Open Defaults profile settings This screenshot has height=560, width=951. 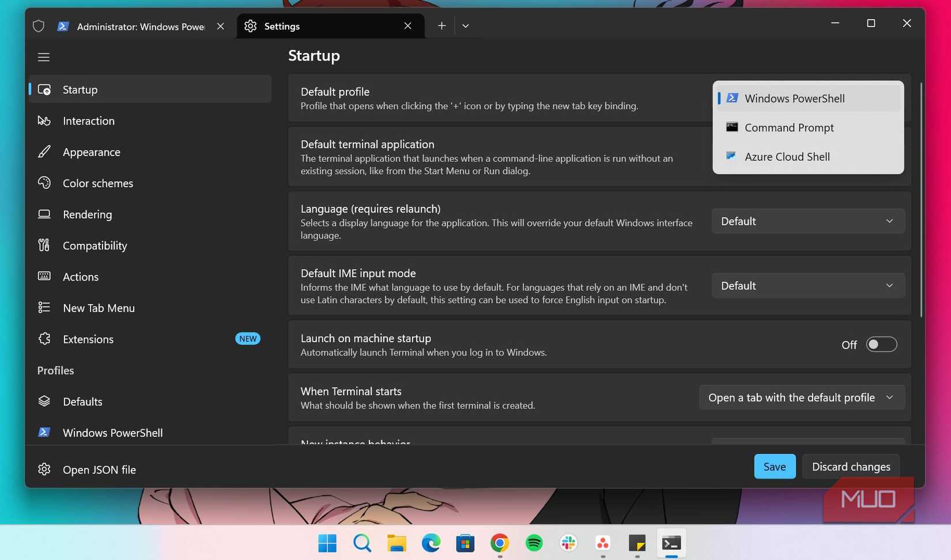pyautogui.click(x=150, y=402)
